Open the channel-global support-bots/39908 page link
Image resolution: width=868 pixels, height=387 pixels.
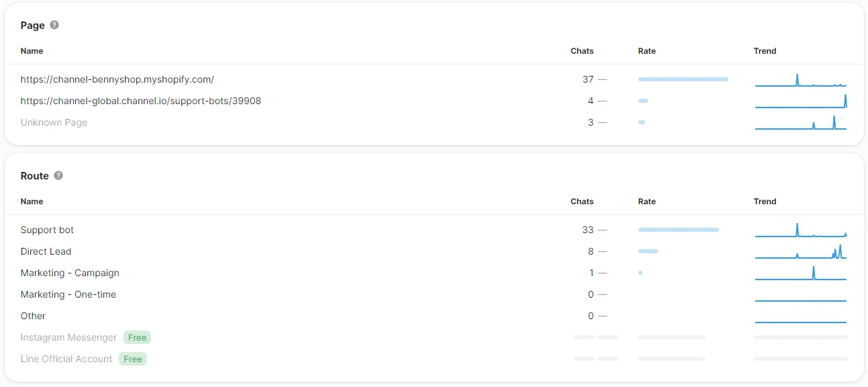[140, 101]
